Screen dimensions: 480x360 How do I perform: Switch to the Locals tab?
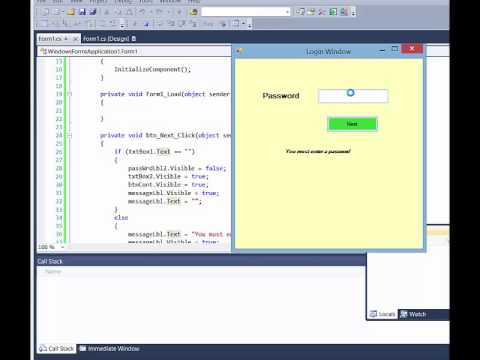click(x=382, y=314)
